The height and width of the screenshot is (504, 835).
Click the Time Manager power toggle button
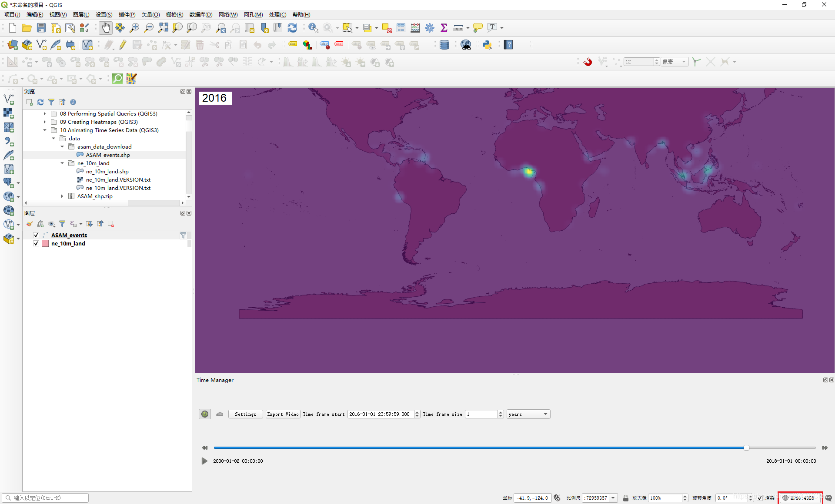click(x=205, y=414)
